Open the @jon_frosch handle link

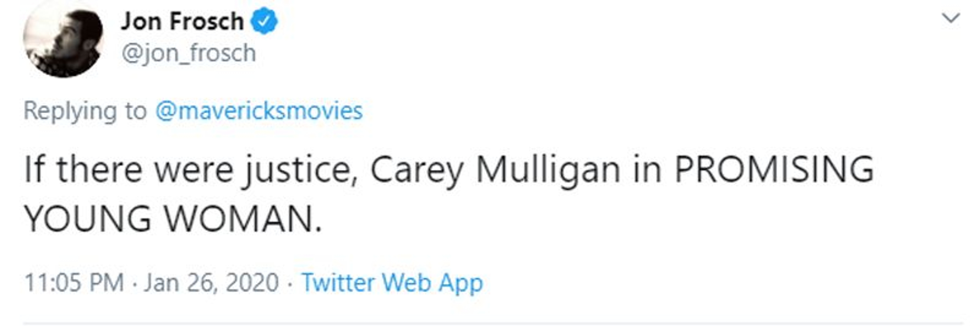pos(189,53)
